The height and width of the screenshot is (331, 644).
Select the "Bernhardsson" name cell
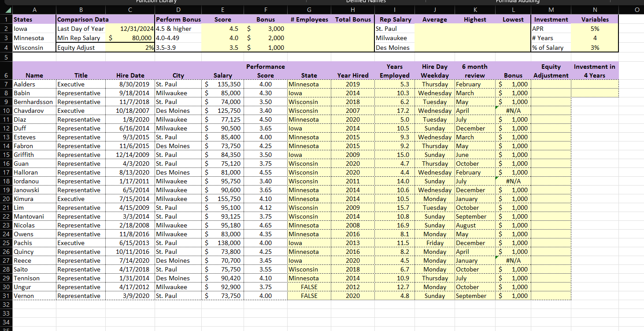click(34, 102)
